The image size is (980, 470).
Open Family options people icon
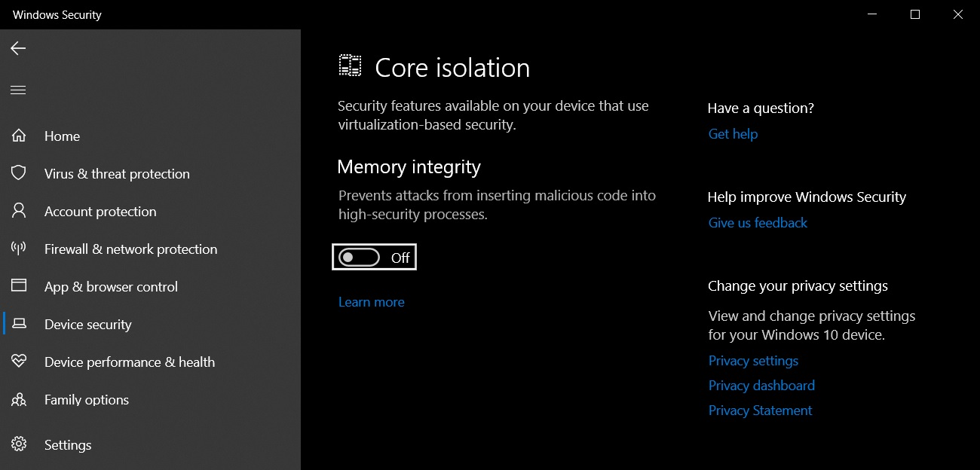(x=19, y=400)
